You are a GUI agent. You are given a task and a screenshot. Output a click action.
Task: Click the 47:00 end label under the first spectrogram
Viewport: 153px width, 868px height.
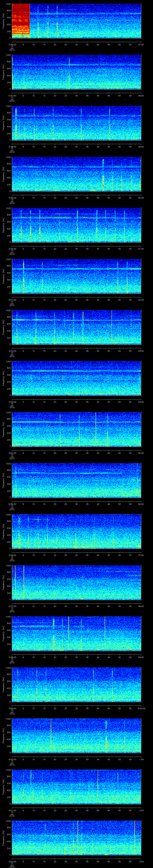click(141, 44)
